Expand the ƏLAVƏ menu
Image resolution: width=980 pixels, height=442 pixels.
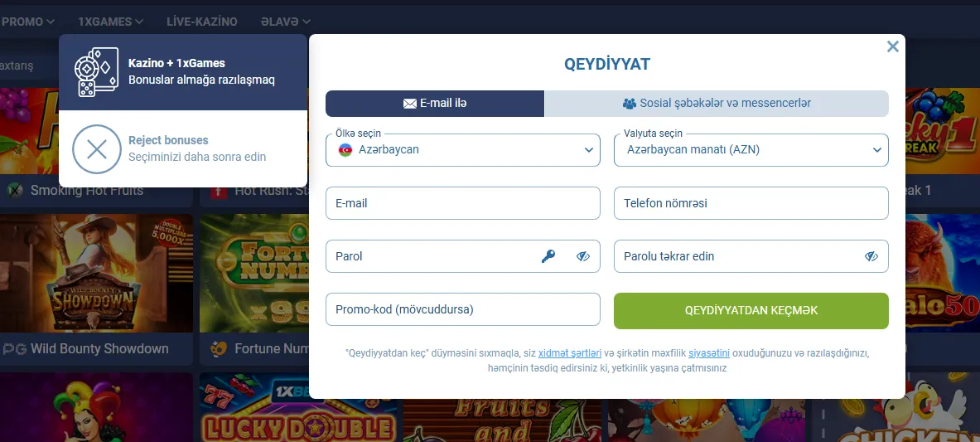(x=285, y=22)
